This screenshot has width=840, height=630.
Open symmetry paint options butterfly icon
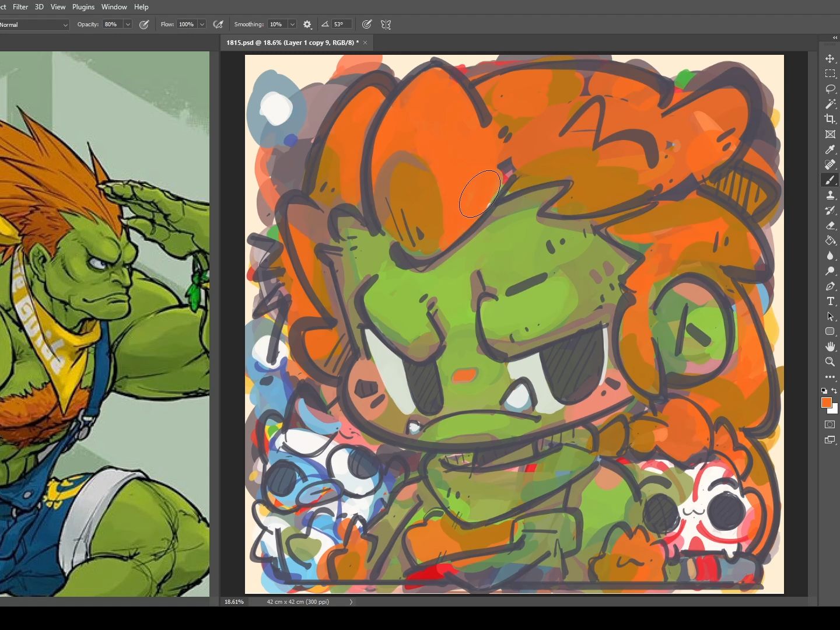pos(386,24)
